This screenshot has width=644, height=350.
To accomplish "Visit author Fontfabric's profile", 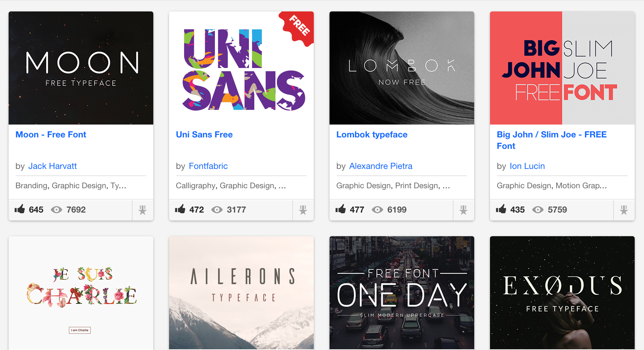I will pyautogui.click(x=208, y=166).
